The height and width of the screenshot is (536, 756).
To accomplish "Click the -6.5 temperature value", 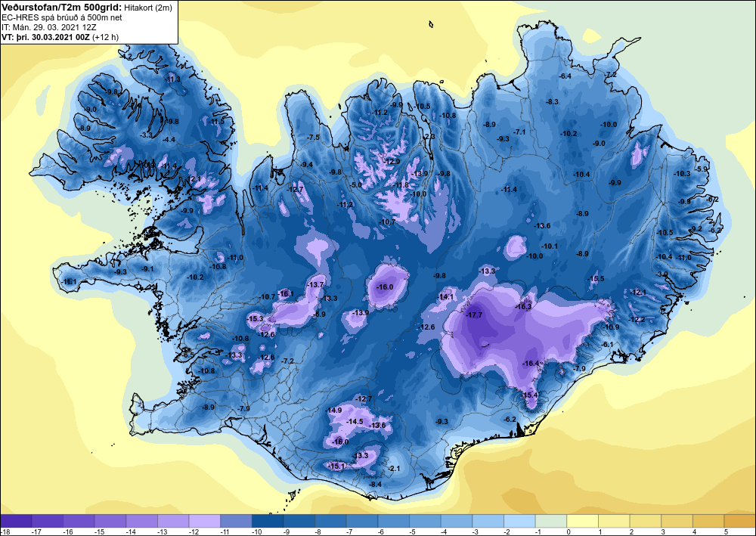I will 188,355.
